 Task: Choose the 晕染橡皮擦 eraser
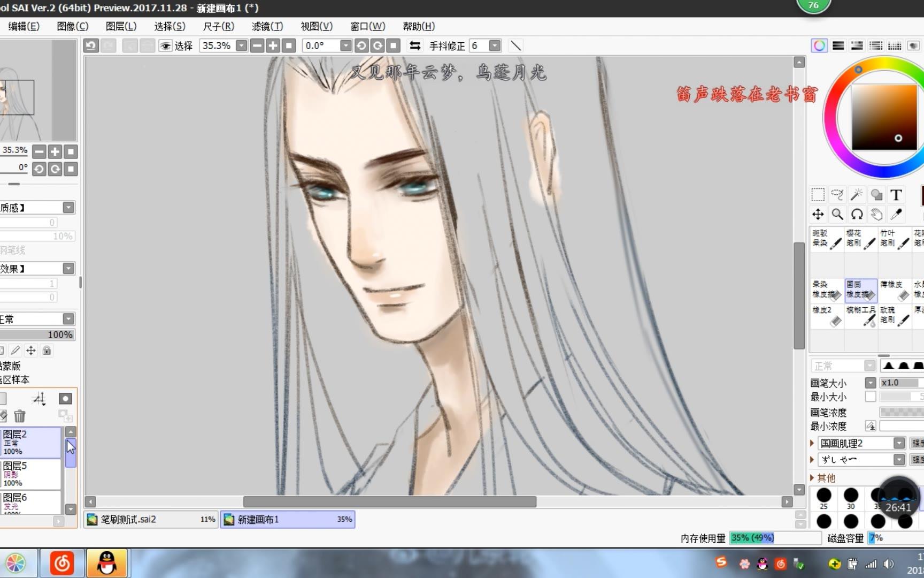coord(827,290)
